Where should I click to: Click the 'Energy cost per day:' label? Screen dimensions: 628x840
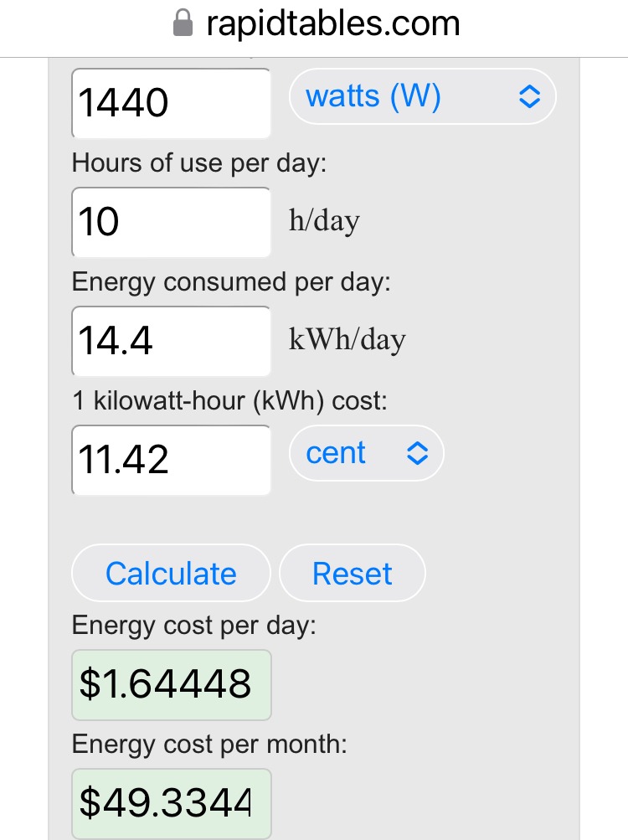pyautogui.click(x=194, y=625)
